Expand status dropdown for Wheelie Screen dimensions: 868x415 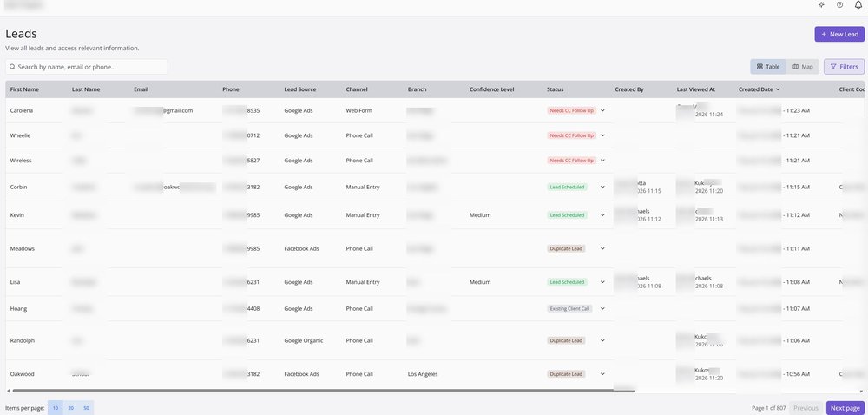point(602,135)
